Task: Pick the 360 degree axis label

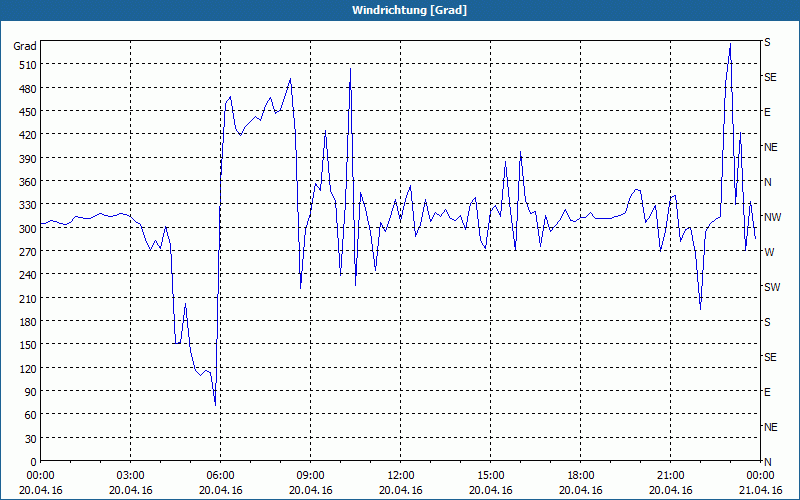Action: [28, 182]
